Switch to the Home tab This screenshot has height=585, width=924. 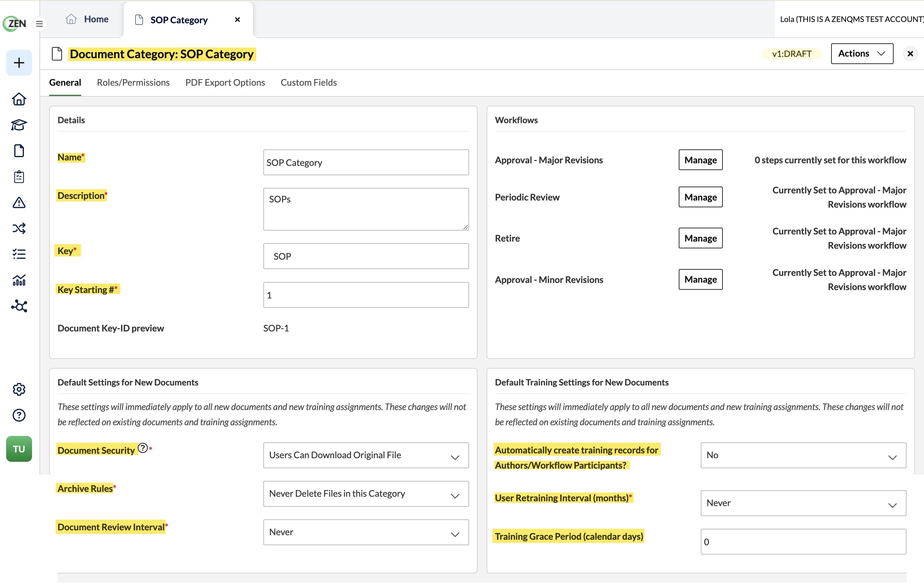click(x=87, y=19)
